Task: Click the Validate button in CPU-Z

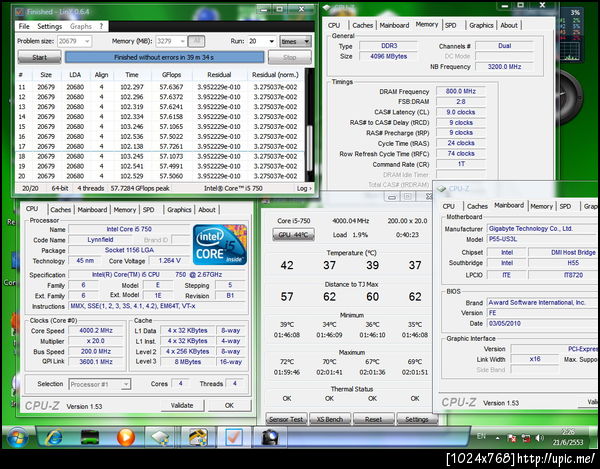Action: [182, 405]
